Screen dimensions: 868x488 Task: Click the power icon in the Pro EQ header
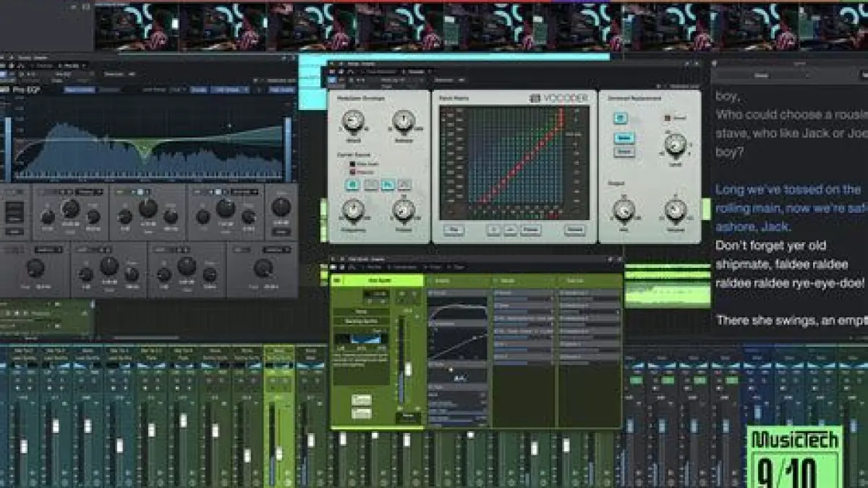pos(4,75)
